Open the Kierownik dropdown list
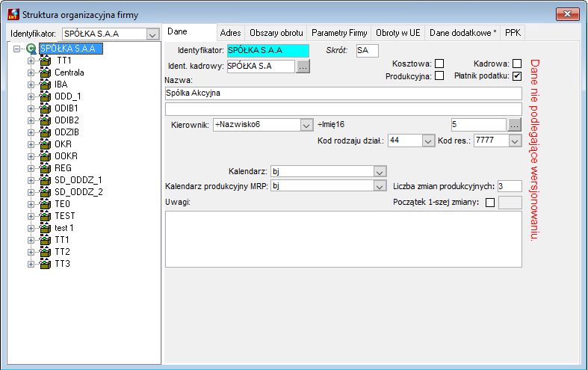This screenshot has height=370, width=588. click(306, 125)
